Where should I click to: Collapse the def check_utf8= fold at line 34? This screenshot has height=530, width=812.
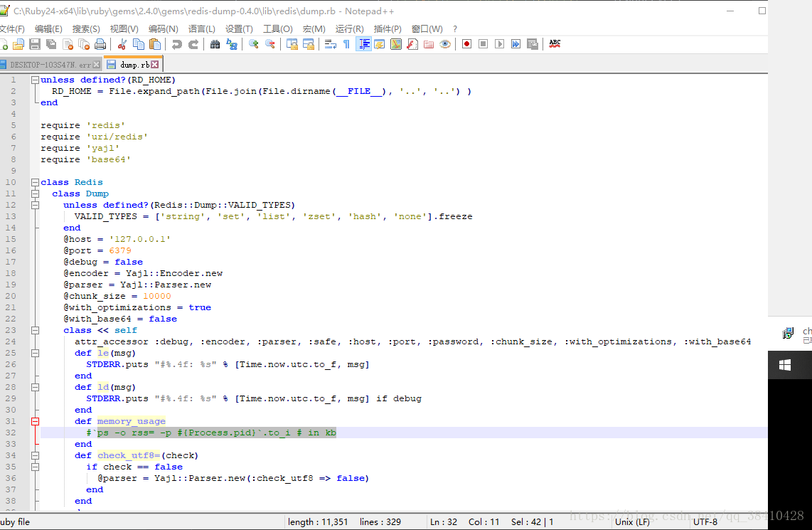36,456
